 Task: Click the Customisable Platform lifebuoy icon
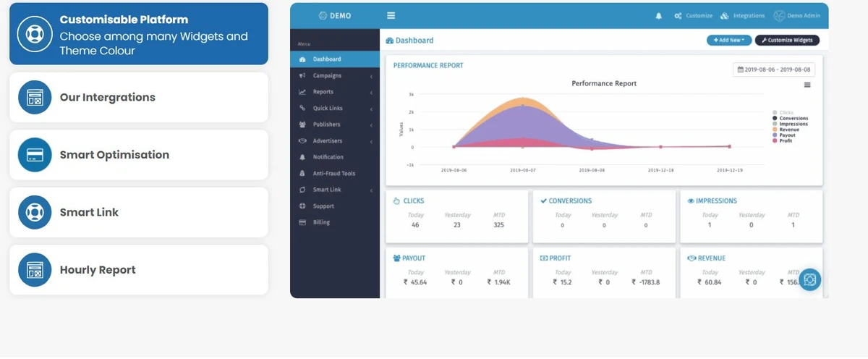pyautogui.click(x=35, y=34)
